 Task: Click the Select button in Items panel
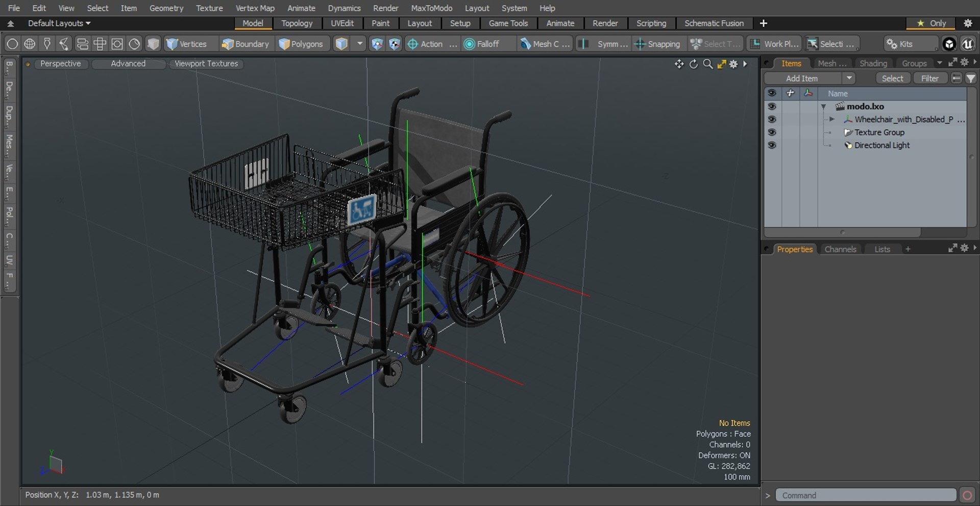[x=892, y=78]
